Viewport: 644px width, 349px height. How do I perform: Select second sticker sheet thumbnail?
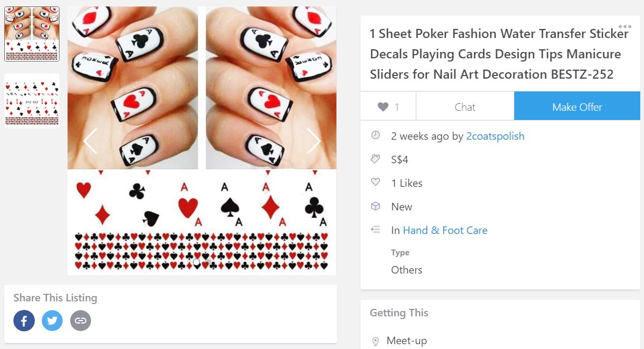32,101
